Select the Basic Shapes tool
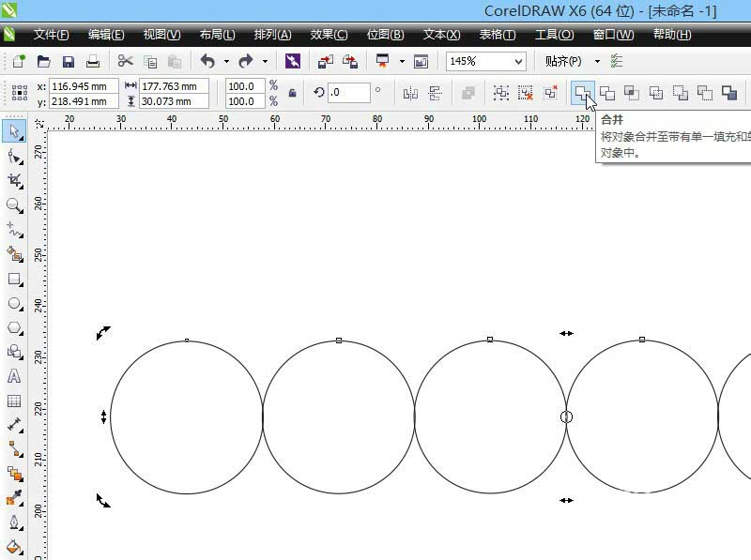This screenshot has width=751, height=560. coord(14,353)
